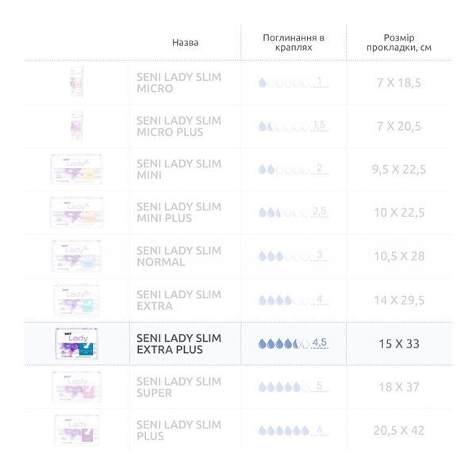
Task: Select the Seni Lady Slim Super package thumbnail
Action: click(76, 387)
